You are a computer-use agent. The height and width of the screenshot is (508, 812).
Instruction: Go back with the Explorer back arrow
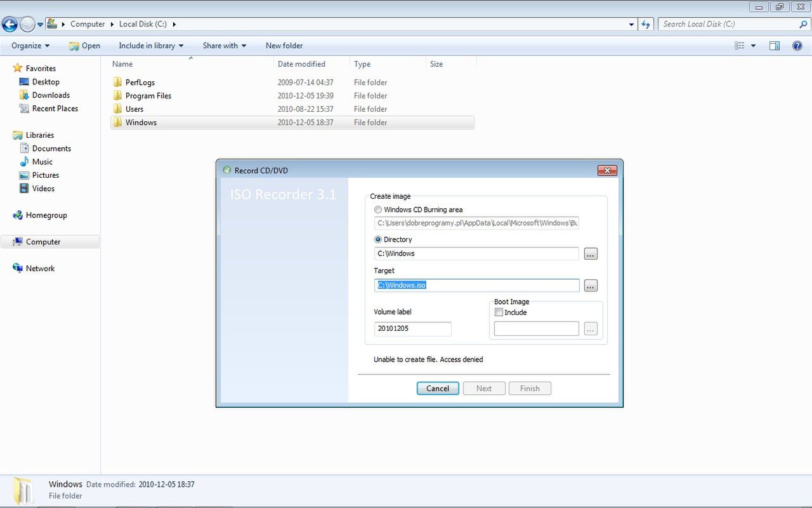(x=10, y=24)
